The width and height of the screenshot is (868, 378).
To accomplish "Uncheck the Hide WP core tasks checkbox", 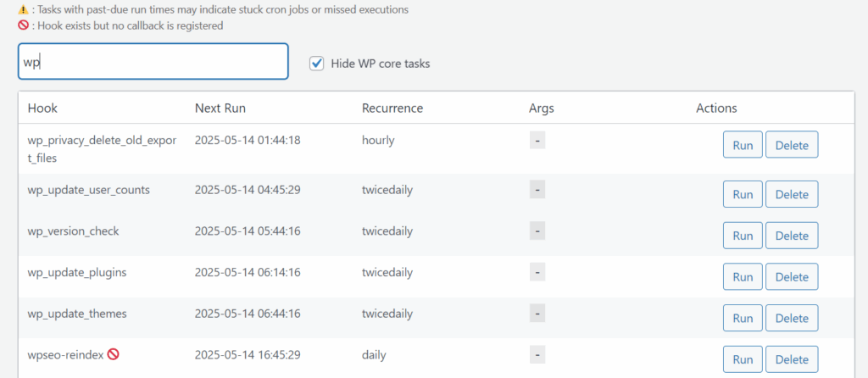I will pyautogui.click(x=317, y=64).
